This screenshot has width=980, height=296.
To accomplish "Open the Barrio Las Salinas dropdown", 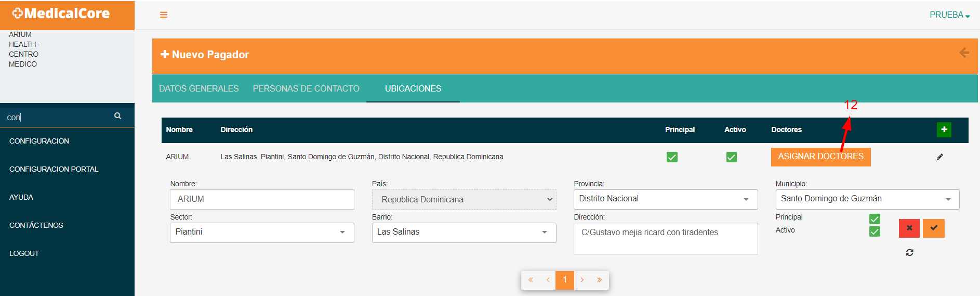I will pos(464,233).
